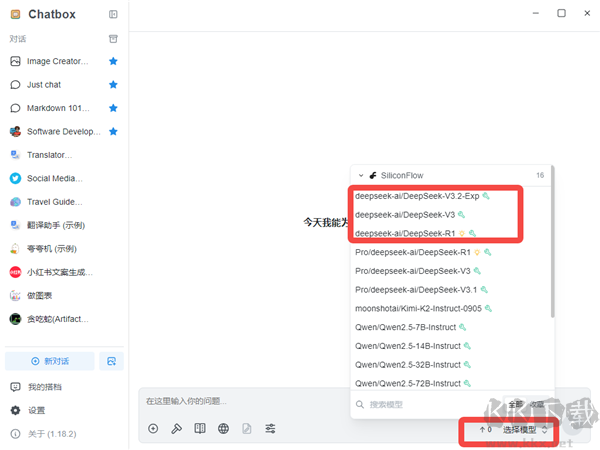Select deepseek-ai/DeepSeek-R1 model
The width and height of the screenshot is (600, 450).
452,234
